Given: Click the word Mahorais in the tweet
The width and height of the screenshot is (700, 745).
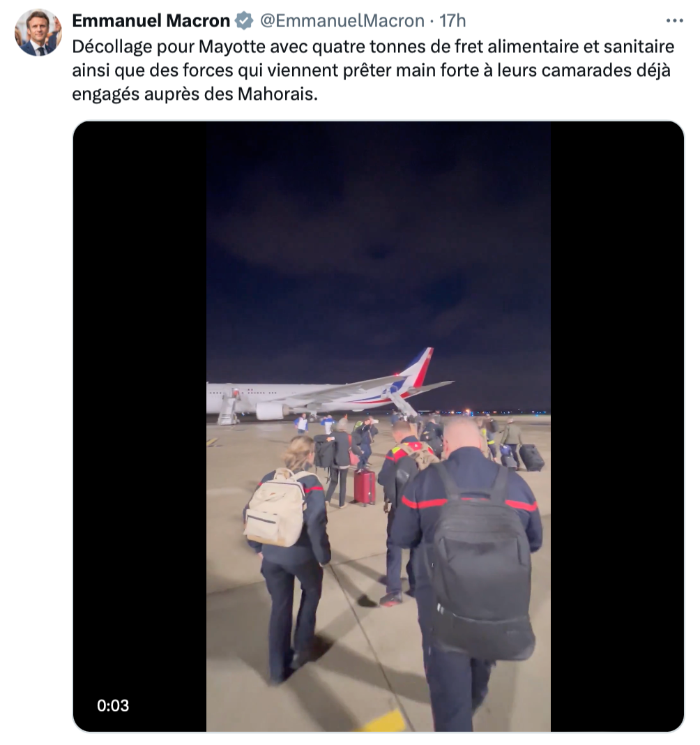Looking at the screenshot, I should pyautogui.click(x=276, y=94).
